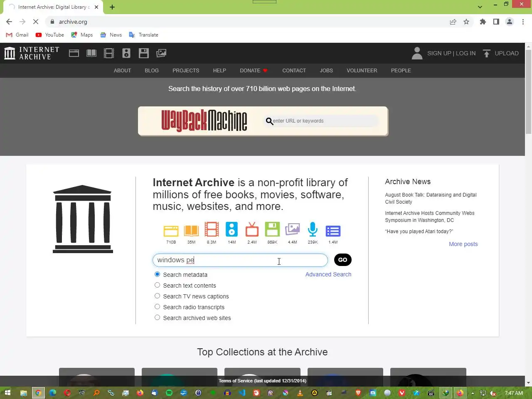Click the GO search button
Screen dimensions: 532x399
(343, 260)
